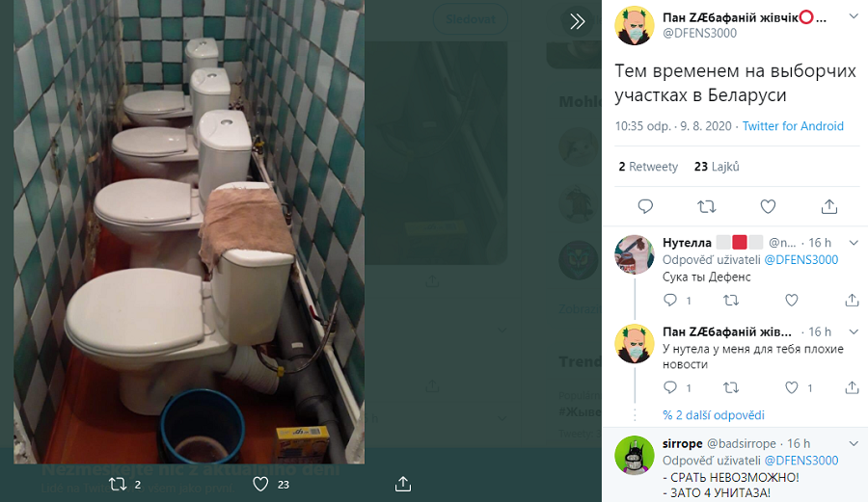View the list of 23 Lajků
Viewport: 868px width, 502px height.
tap(717, 167)
